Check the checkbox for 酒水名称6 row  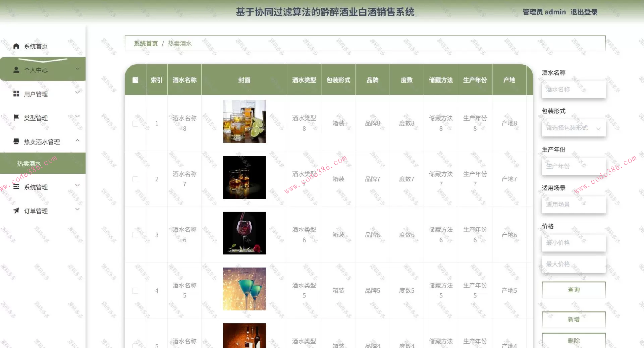(135, 235)
